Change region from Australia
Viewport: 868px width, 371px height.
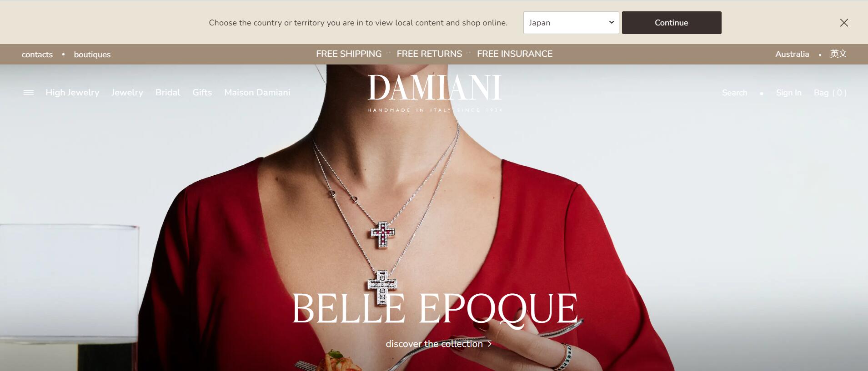pos(792,54)
